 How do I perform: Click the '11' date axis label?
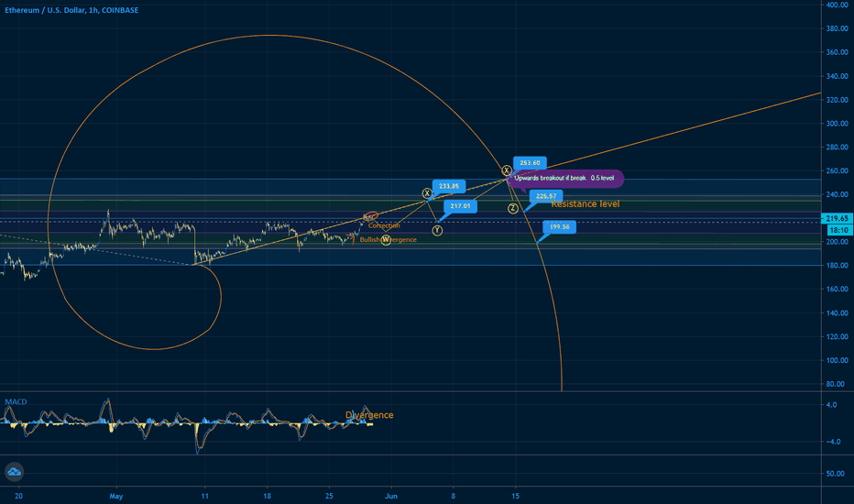(204, 496)
